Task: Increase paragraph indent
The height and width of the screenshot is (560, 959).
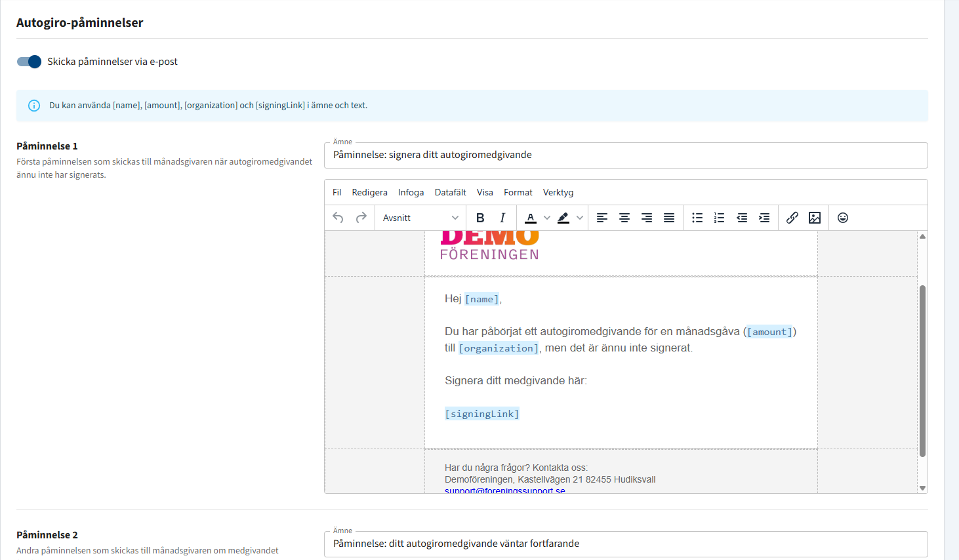Action: click(x=764, y=218)
